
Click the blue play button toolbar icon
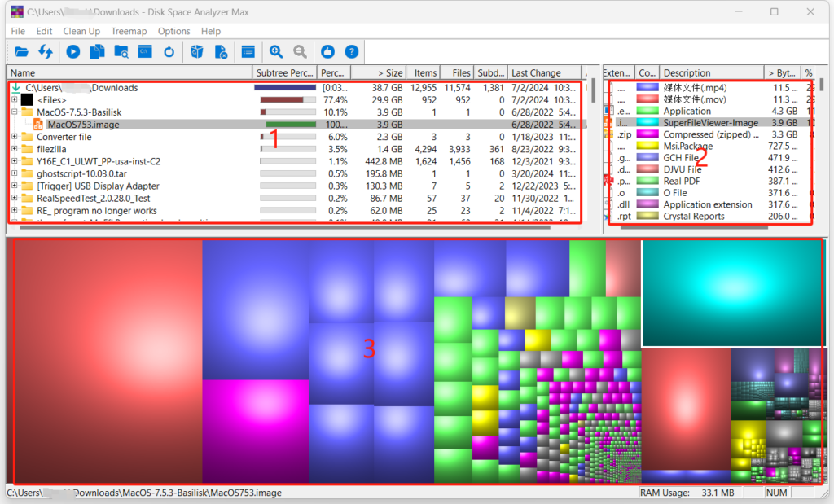[72, 51]
